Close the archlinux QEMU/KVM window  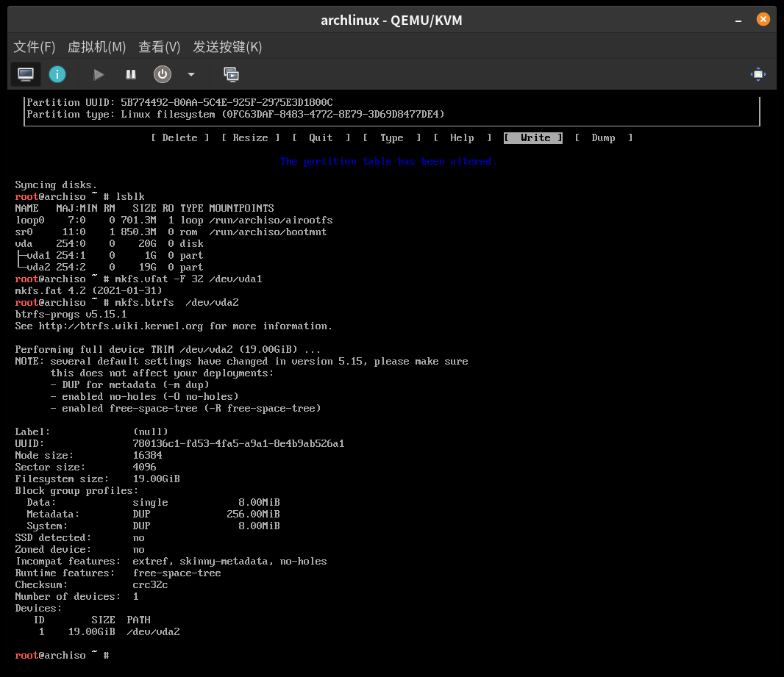[763, 20]
